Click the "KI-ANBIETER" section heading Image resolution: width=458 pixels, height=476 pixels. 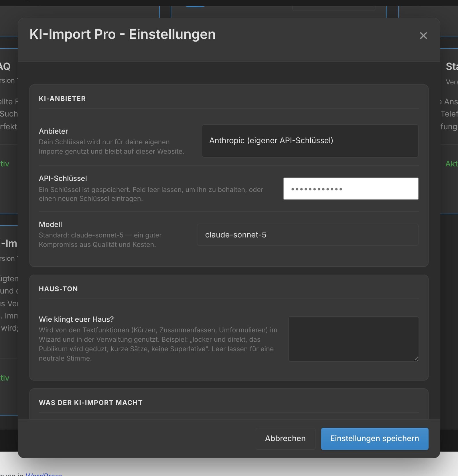[62, 99]
